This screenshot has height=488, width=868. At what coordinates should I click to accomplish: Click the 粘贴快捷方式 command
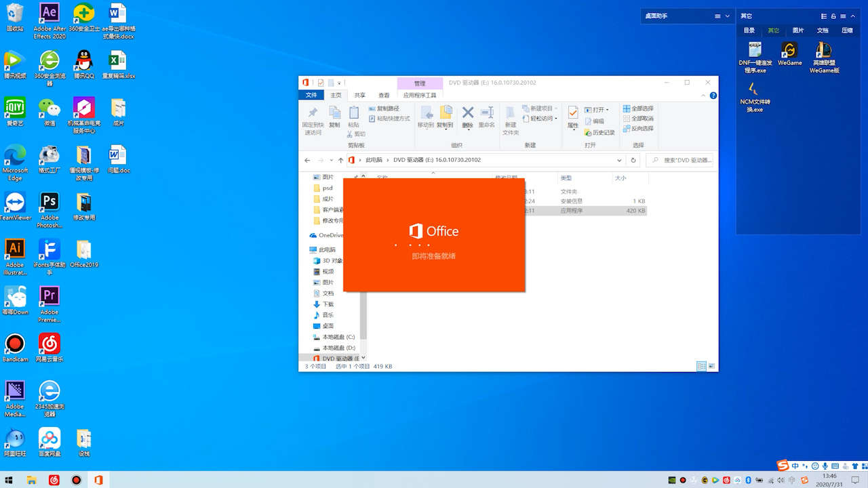(x=389, y=119)
